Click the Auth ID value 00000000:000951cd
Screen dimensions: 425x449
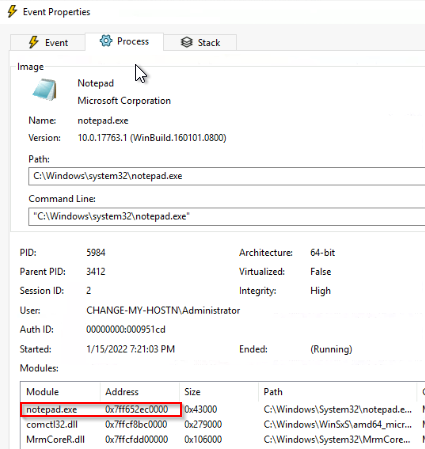pos(126,330)
